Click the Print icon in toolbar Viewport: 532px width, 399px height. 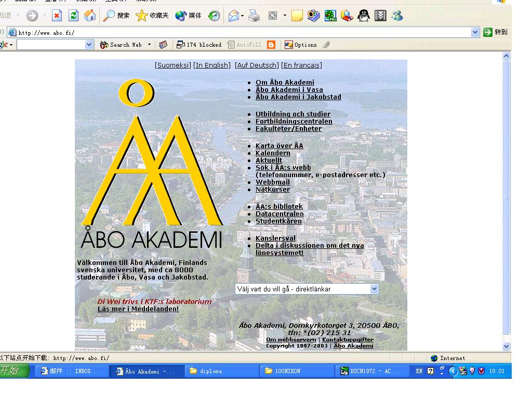[x=254, y=16]
